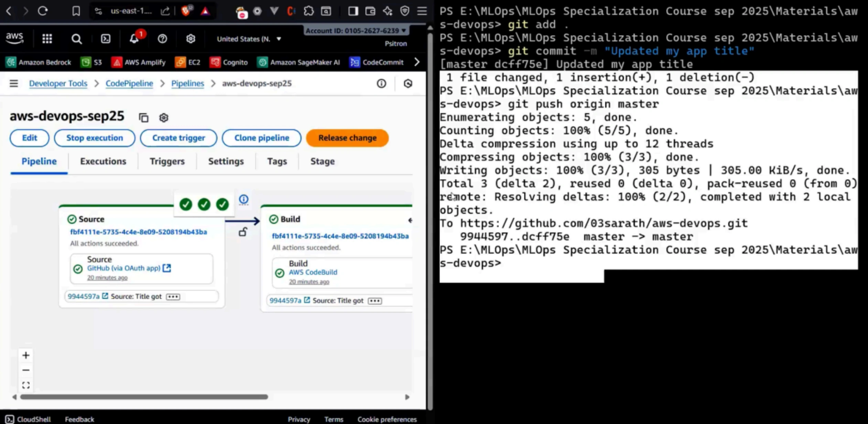Zoom in on the pipeline diagram
868x424 pixels.
(26, 355)
